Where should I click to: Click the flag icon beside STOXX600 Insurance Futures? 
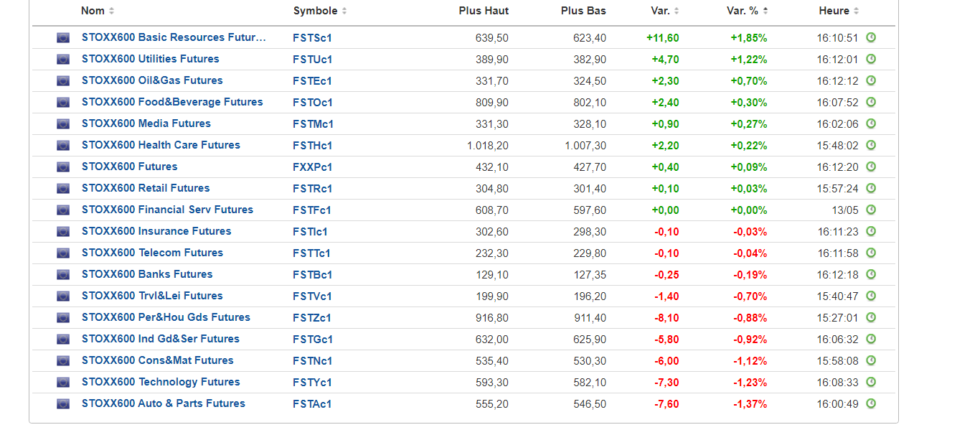tap(63, 232)
